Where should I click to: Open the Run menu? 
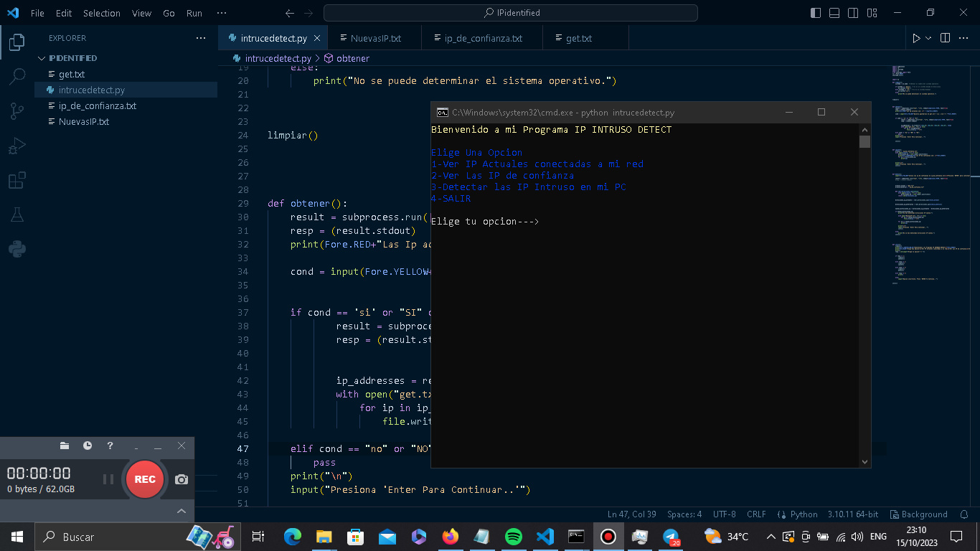click(x=194, y=13)
